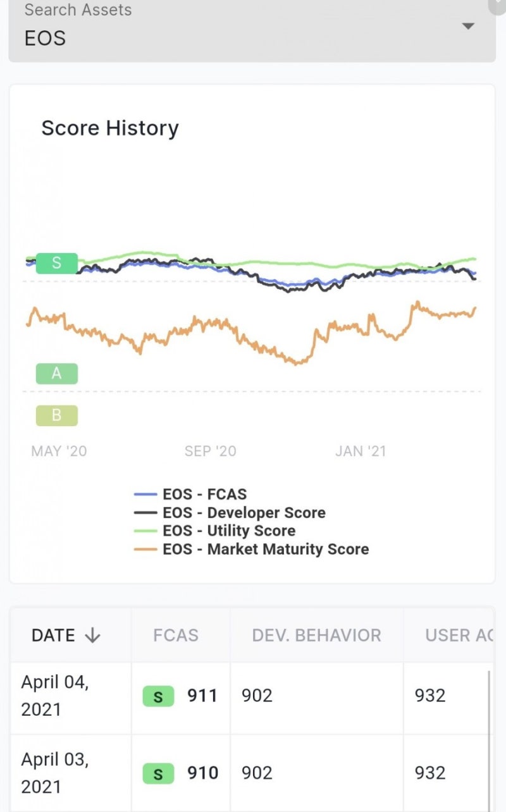
Task: Click the green S grade badge on chart
Action: point(56,263)
